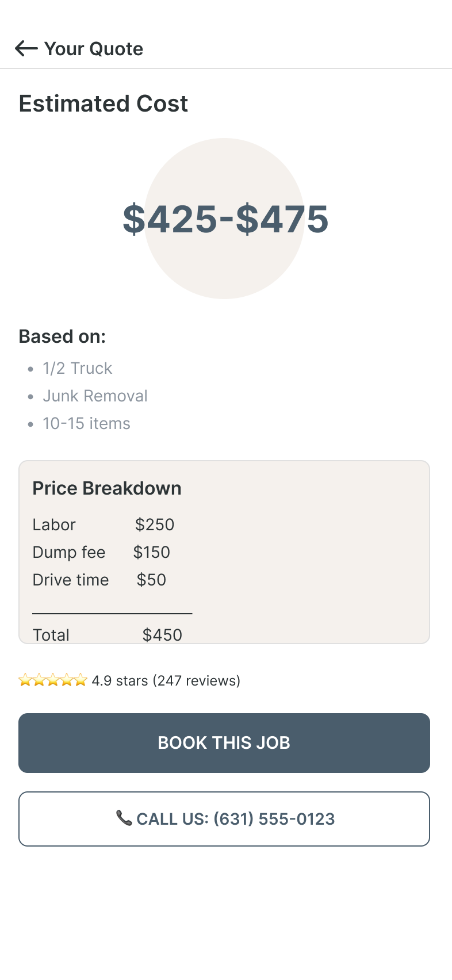Click the Your Quote header title

click(x=94, y=49)
